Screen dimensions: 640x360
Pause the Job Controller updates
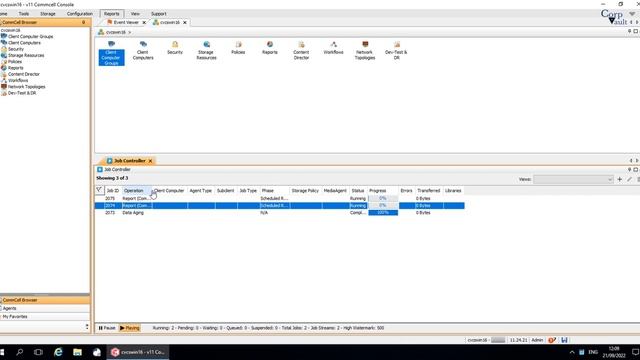(107, 328)
